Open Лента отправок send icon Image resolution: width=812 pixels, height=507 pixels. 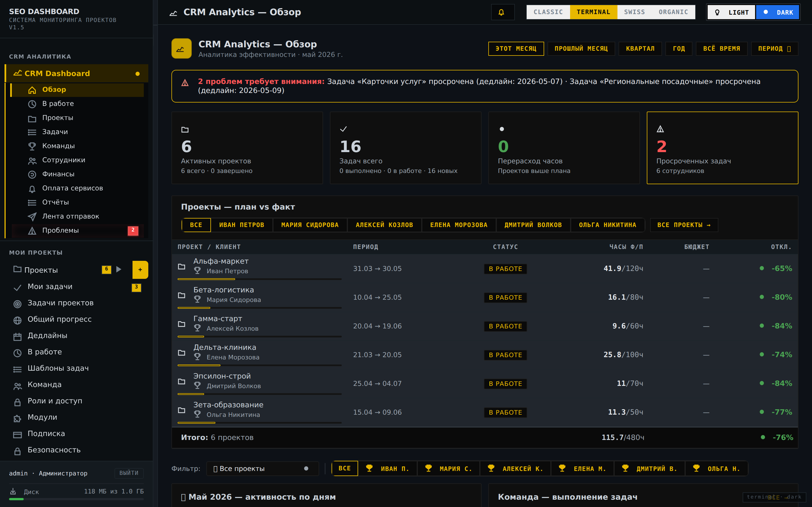pos(32,217)
